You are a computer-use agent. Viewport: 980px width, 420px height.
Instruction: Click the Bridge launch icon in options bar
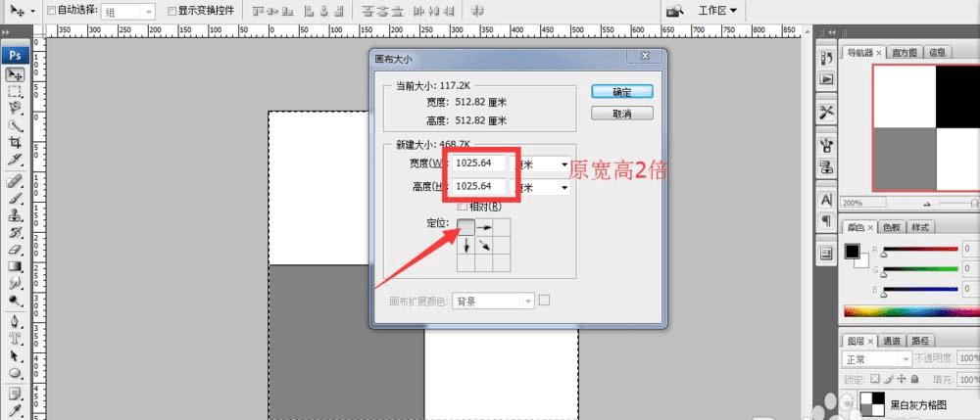pyautogui.click(x=675, y=11)
